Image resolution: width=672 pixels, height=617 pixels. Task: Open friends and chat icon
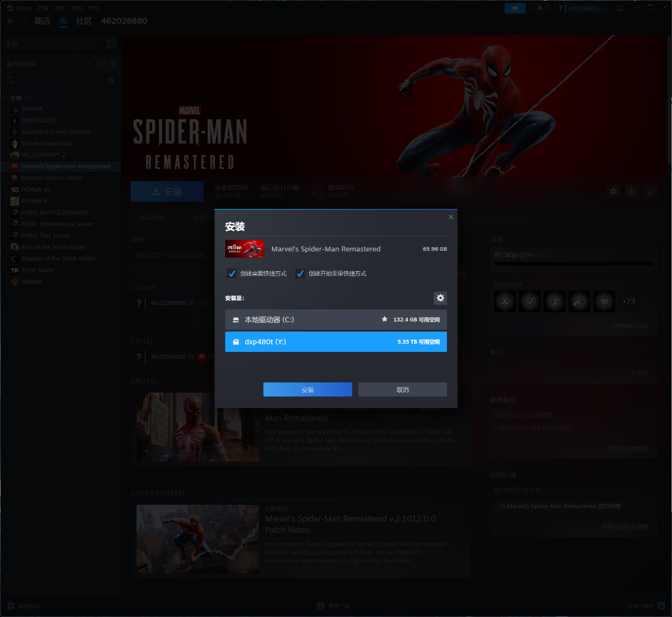click(661, 606)
